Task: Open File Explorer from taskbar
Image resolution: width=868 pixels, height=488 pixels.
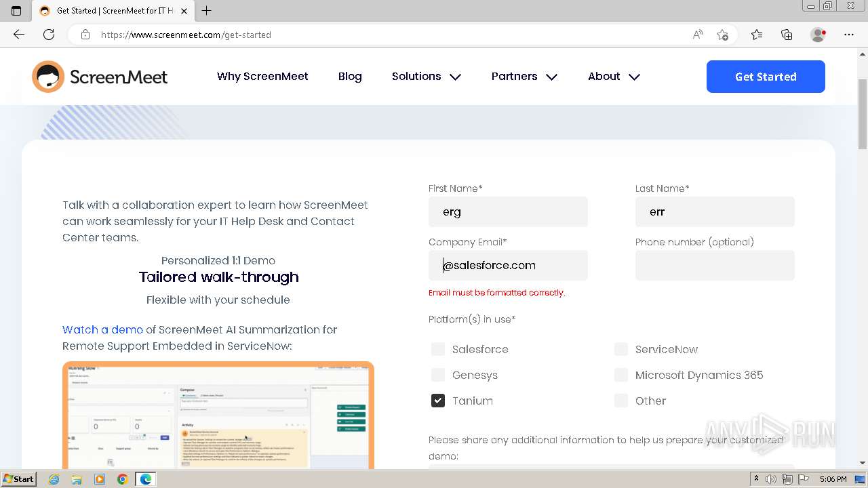Action: (x=77, y=479)
